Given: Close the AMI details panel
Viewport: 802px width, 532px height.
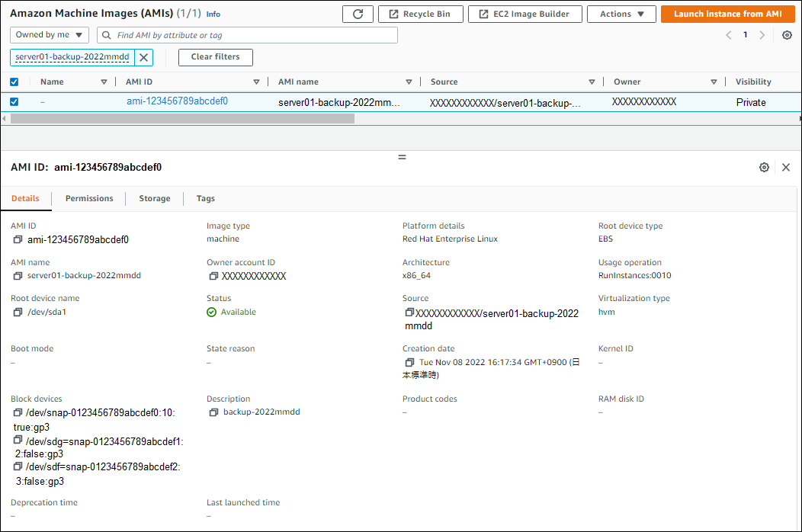Looking at the screenshot, I should pyautogui.click(x=786, y=168).
